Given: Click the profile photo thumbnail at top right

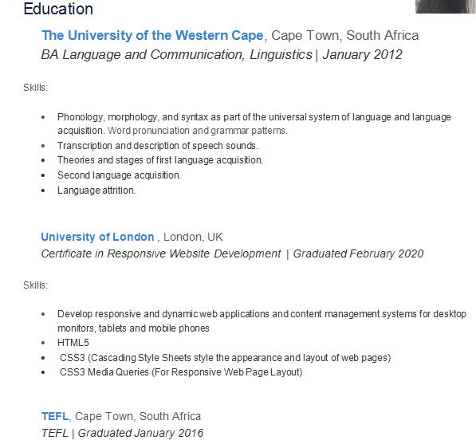Looking at the screenshot, I should 446,6.
